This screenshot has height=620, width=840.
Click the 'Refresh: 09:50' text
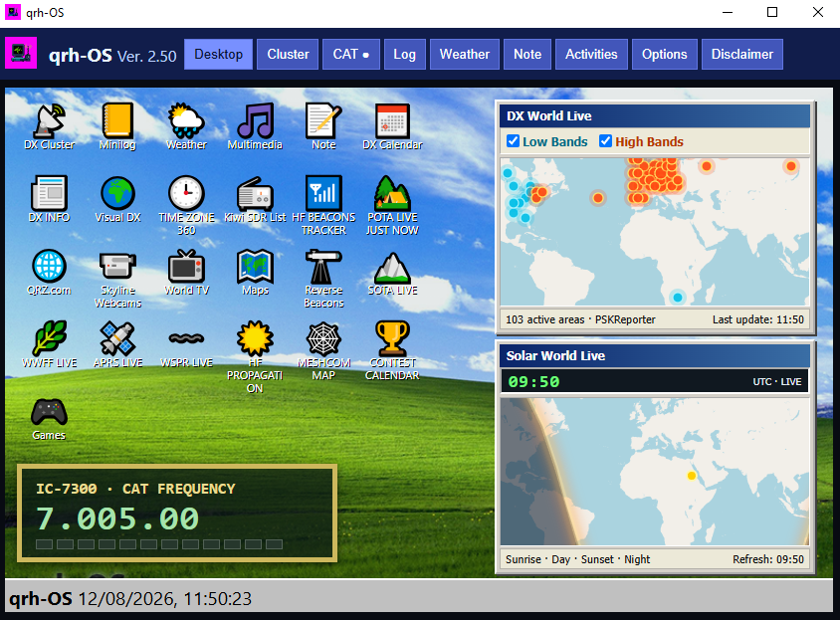(x=768, y=559)
